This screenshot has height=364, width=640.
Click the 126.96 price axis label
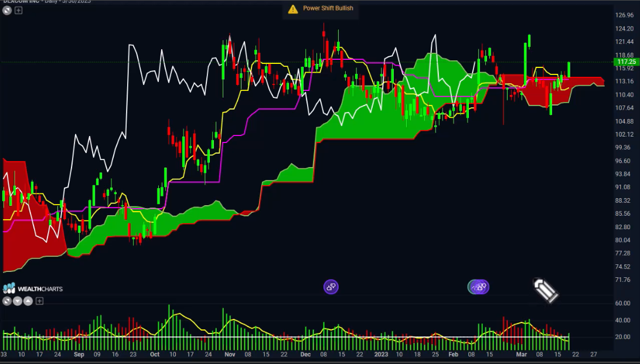pos(625,15)
